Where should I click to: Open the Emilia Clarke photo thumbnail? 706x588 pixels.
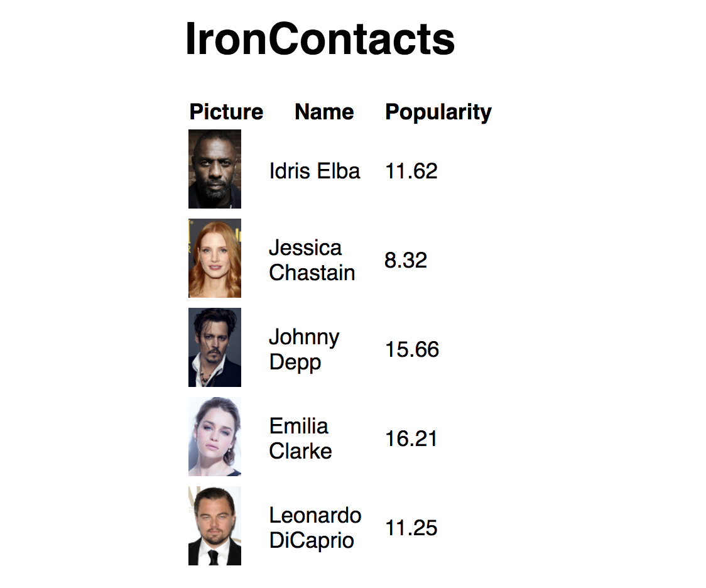tap(215, 436)
